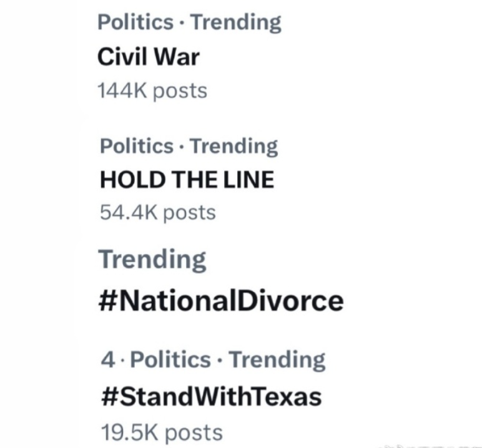The width and height of the screenshot is (482, 448).
Task: Select the Trending label above #StandWithTexas
Action: (x=277, y=360)
